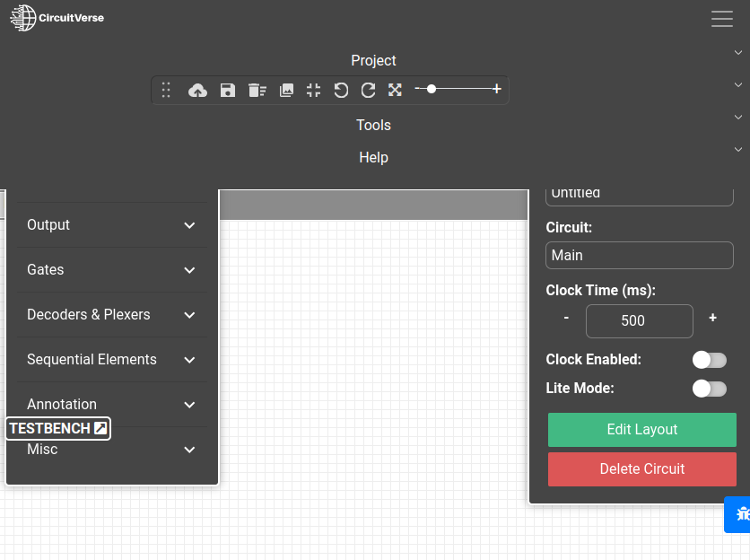Click the zoom slider handle

pyautogui.click(x=432, y=89)
